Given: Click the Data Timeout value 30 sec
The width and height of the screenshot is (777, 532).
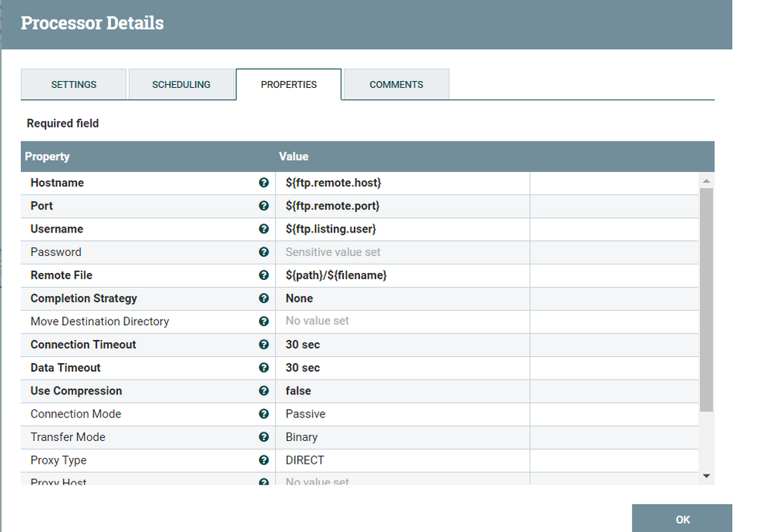Looking at the screenshot, I should click(x=303, y=368).
